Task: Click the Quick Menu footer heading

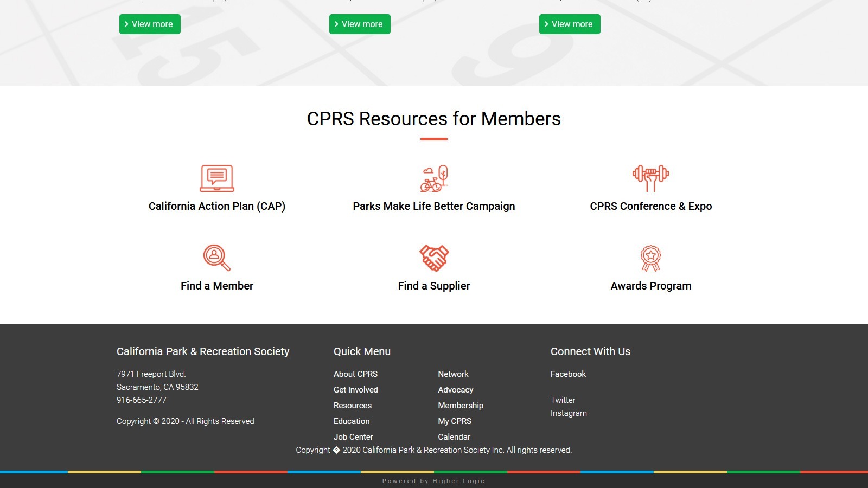Action: click(362, 351)
